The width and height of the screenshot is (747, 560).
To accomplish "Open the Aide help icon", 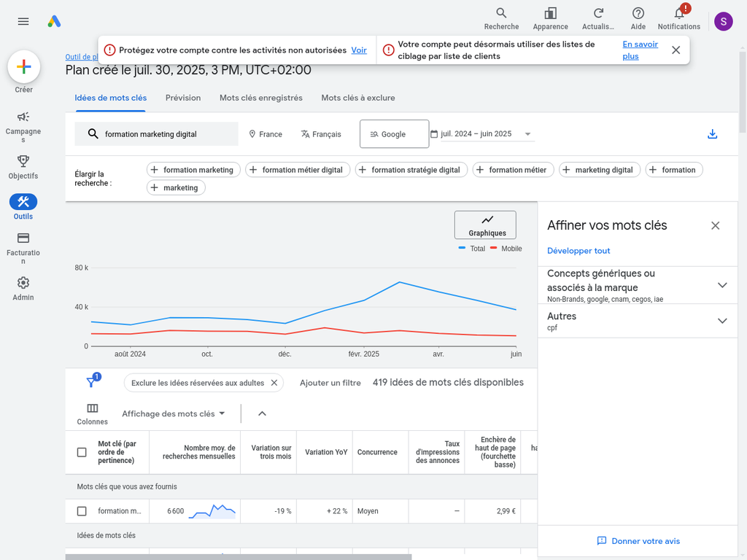I will 638,19.
